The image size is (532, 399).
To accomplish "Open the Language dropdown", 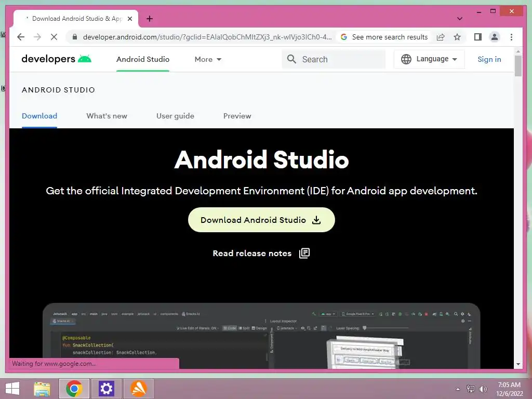I will pos(429,59).
